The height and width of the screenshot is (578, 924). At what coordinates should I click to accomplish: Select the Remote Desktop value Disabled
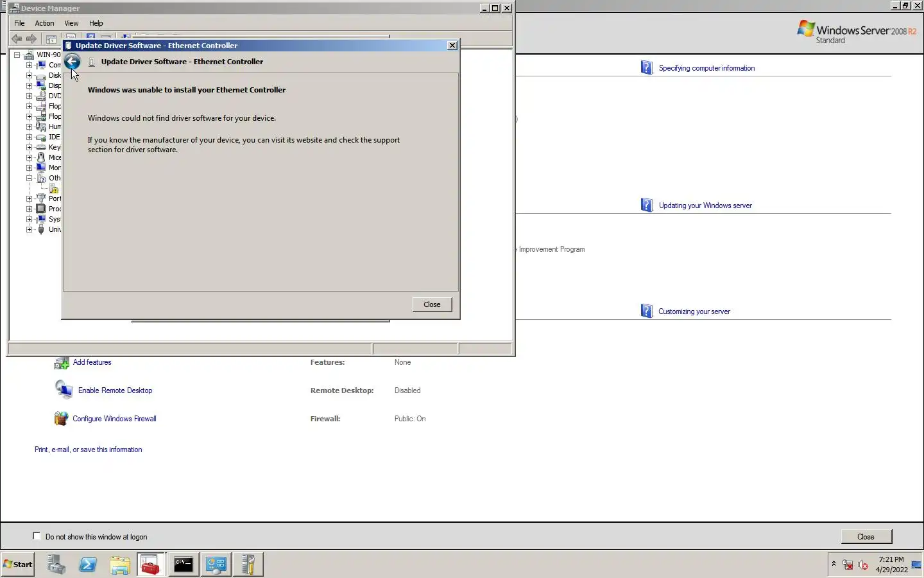pos(407,390)
